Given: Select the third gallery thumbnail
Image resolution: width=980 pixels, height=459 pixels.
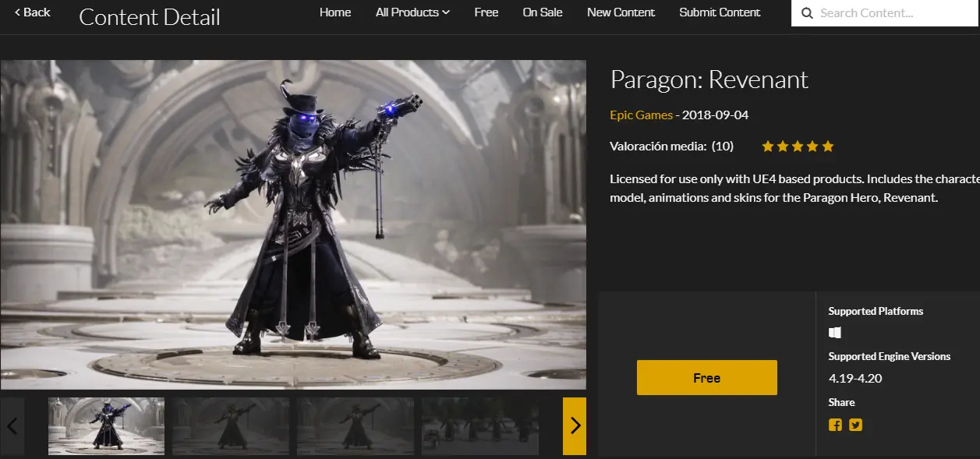Looking at the screenshot, I should (356, 426).
